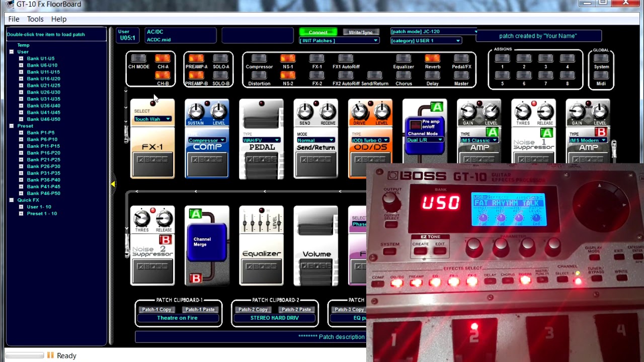Viewport: 644px width, 362px height.
Task: Toggle the FX1 AutoRiff switch
Action: (346, 58)
